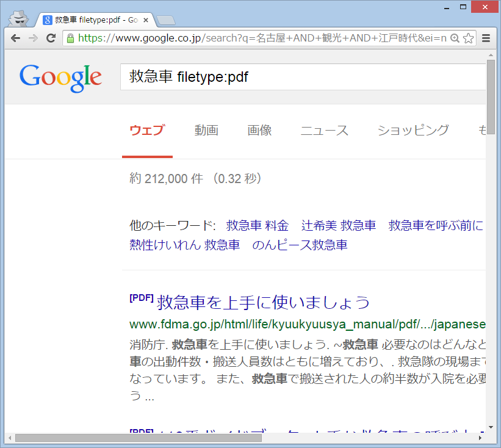Viewport: 501px width, 448px height.
Task: Close the Chrome window
Action: click(x=485, y=7)
